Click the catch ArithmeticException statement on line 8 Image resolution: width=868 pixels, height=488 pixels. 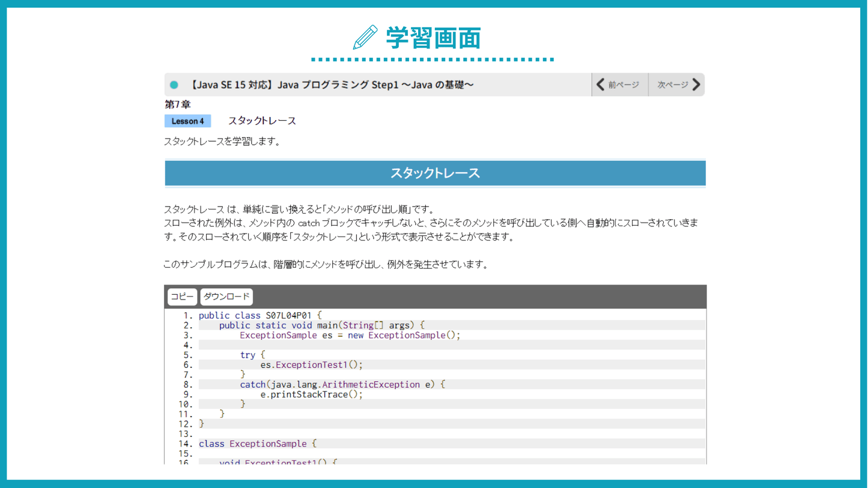(342, 384)
